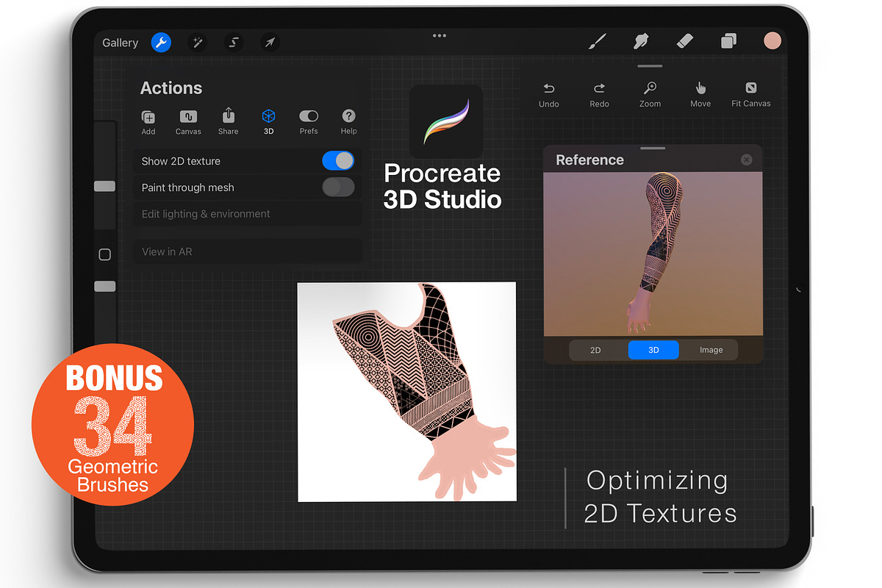Select the Actions wrench icon
Screen dimensions: 882x588
point(161,42)
